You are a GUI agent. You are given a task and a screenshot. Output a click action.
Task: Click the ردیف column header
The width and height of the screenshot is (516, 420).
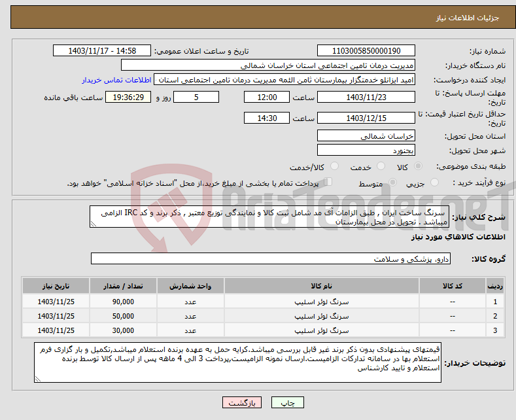(495, 286)
